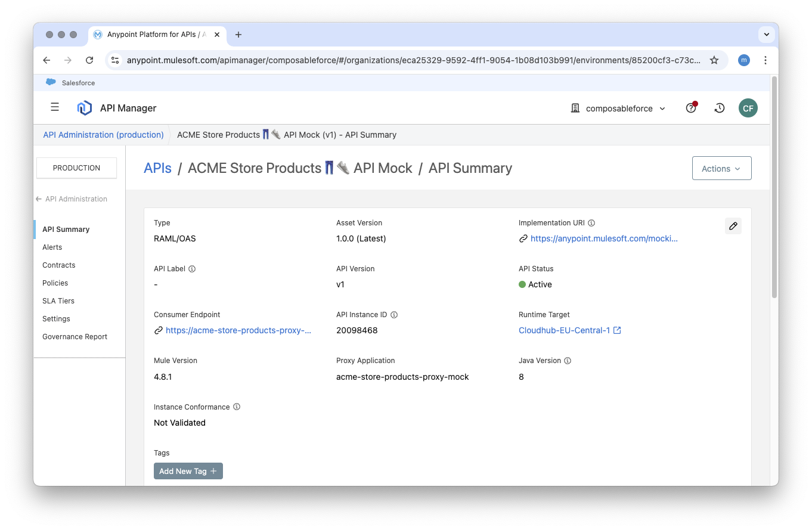Click the APIs heading link
The width and height of the screenshot is (812, 530).
pos(157,168)
